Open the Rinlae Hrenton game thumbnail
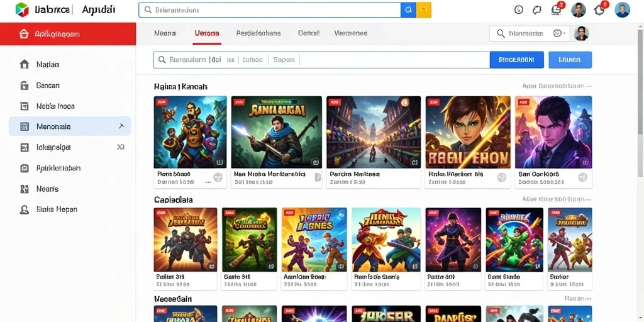The height and width of the screenshot is (322, 644). pos(468,132)
